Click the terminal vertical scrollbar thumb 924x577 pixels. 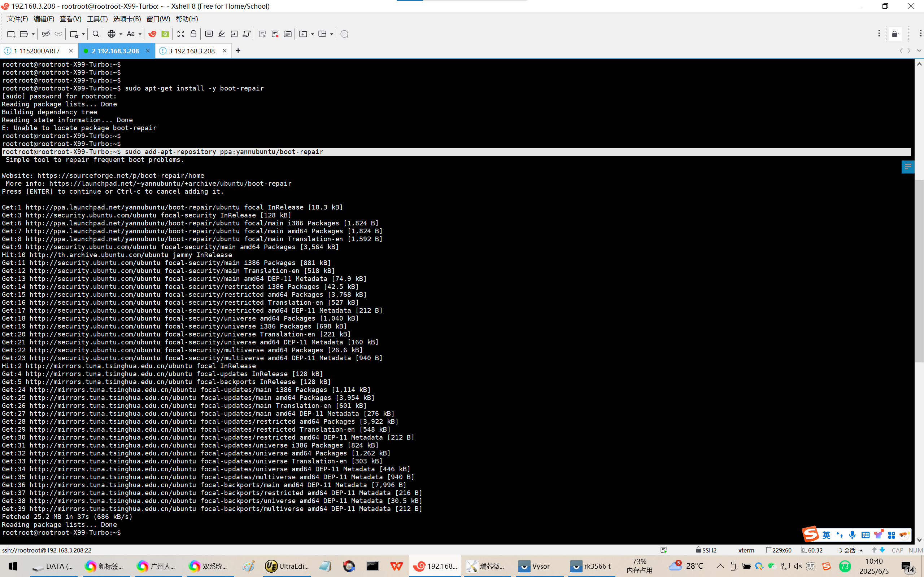919,271
